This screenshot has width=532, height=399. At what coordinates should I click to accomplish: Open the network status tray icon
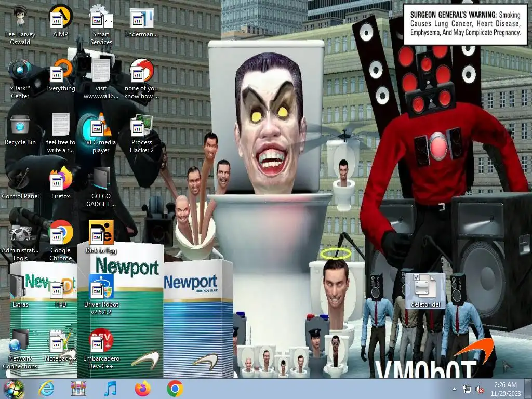[x=467, y=390]
